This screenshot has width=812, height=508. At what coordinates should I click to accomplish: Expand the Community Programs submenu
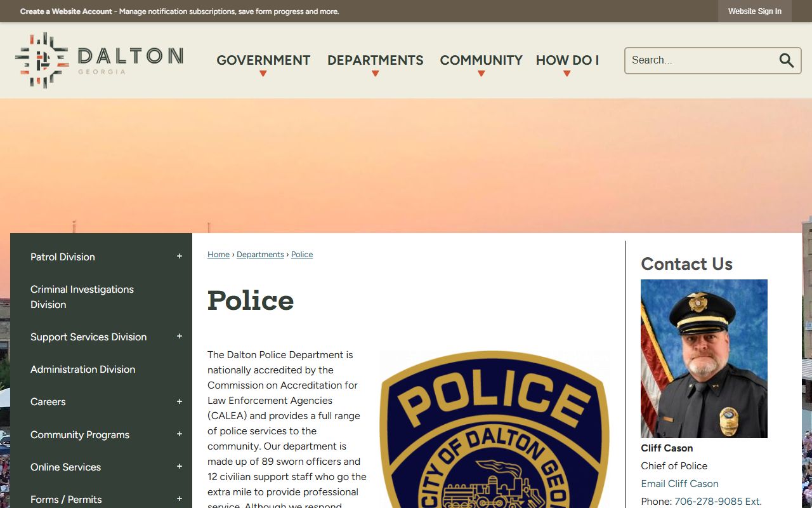(x=180, y=434)
